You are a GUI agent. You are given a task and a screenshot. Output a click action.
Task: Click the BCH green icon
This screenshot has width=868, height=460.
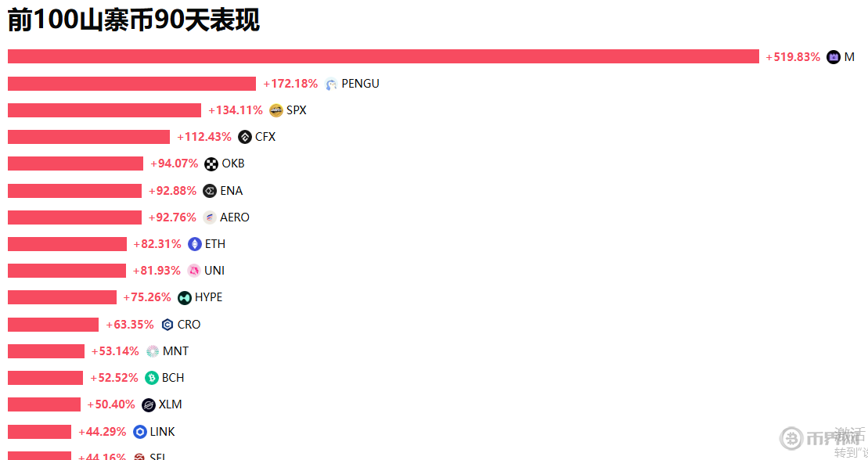152,378
